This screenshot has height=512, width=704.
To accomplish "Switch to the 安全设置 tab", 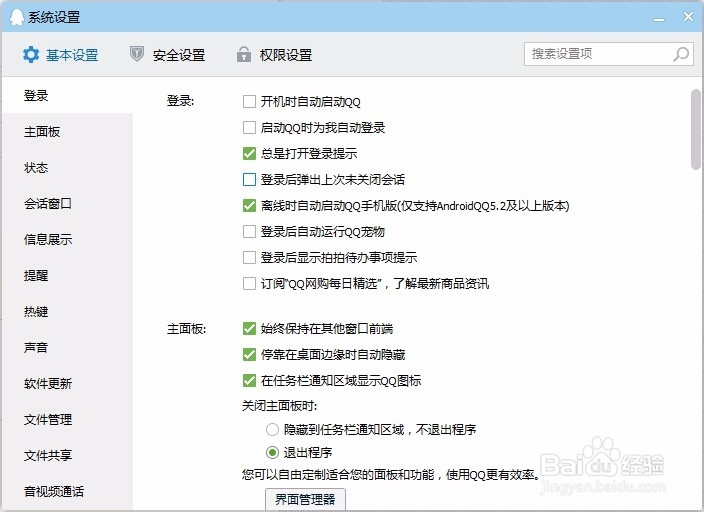I will point(167,55).
